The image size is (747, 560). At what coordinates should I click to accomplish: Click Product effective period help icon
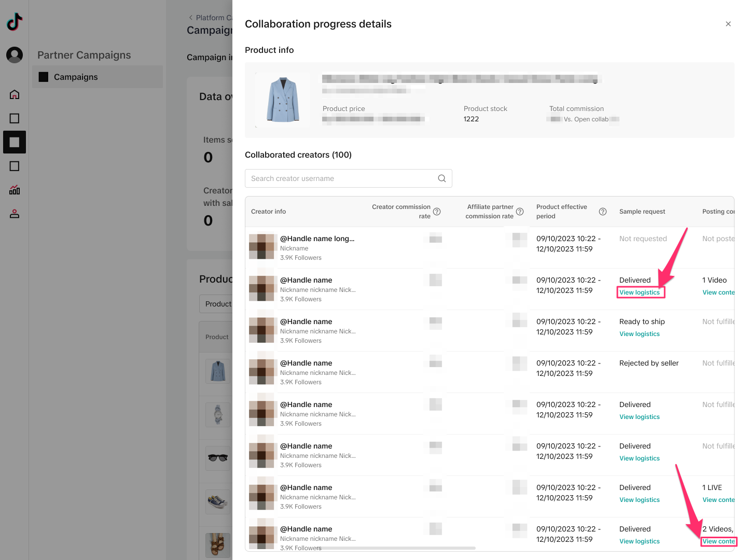click(602, 212)
